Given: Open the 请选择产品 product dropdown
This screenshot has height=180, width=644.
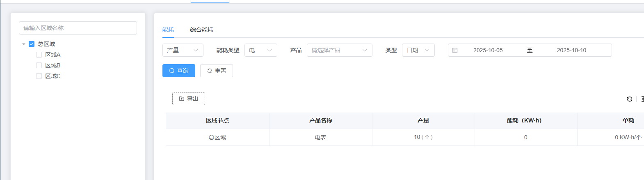Looking at the screenshot, I should (x=340, y=50).
